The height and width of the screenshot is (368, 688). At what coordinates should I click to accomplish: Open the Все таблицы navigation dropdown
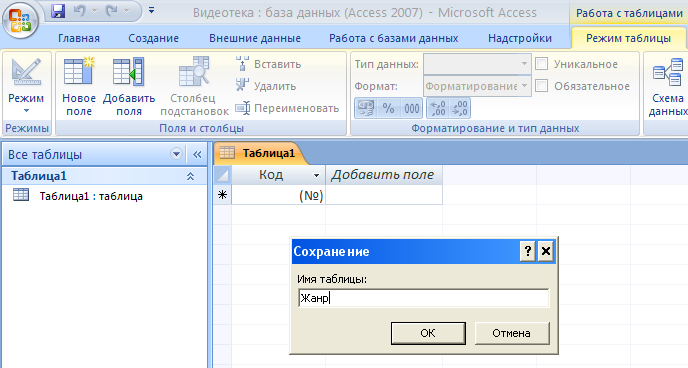176,154
